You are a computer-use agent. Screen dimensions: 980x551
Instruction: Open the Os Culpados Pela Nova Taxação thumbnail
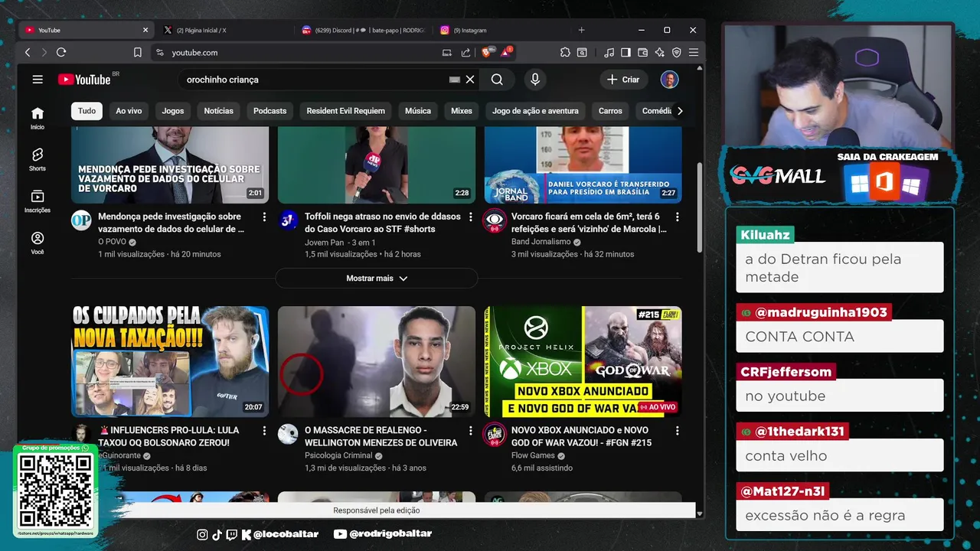pyautogui.click(x=170, y=361)
